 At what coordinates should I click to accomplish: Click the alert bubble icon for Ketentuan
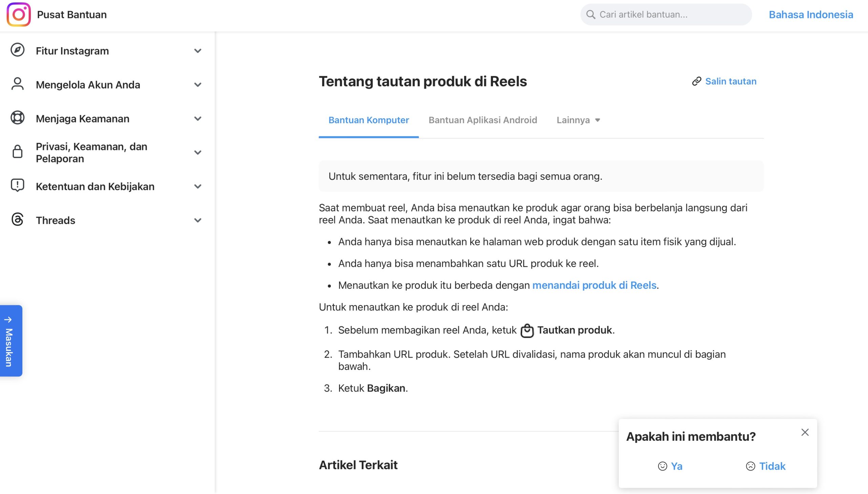17,186
